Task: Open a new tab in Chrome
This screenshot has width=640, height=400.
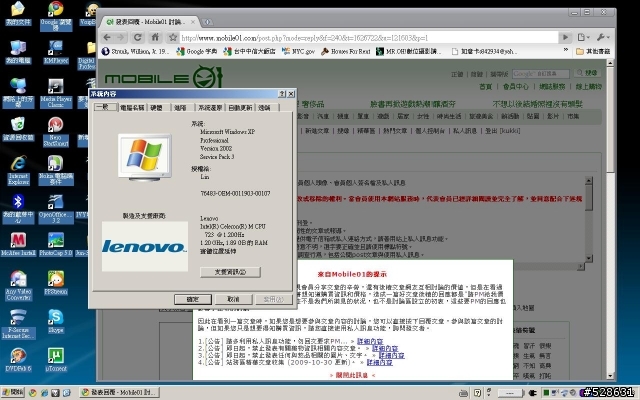Action: tap(207, 22)
